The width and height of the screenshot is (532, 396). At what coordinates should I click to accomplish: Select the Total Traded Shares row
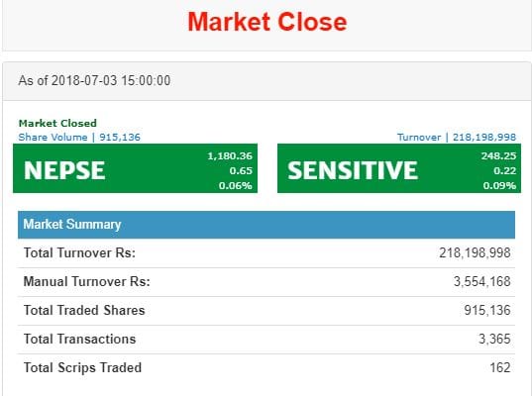click(266, 311)
